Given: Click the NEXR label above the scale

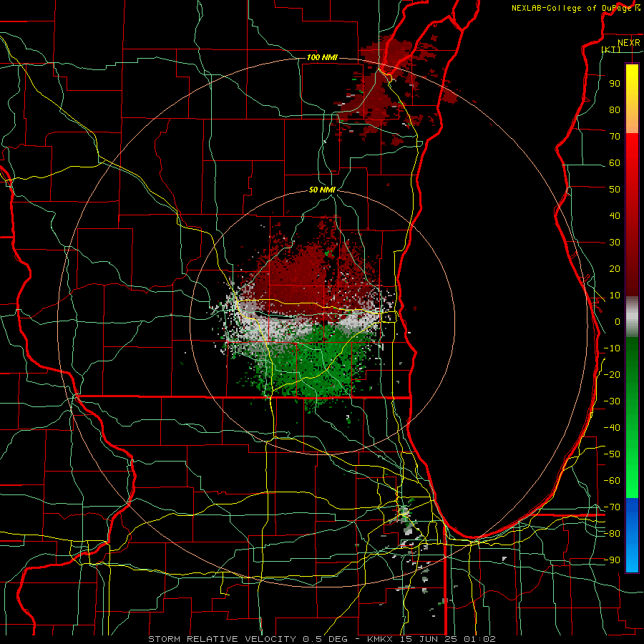Looking at the screenshot, I should coord(628,43).
